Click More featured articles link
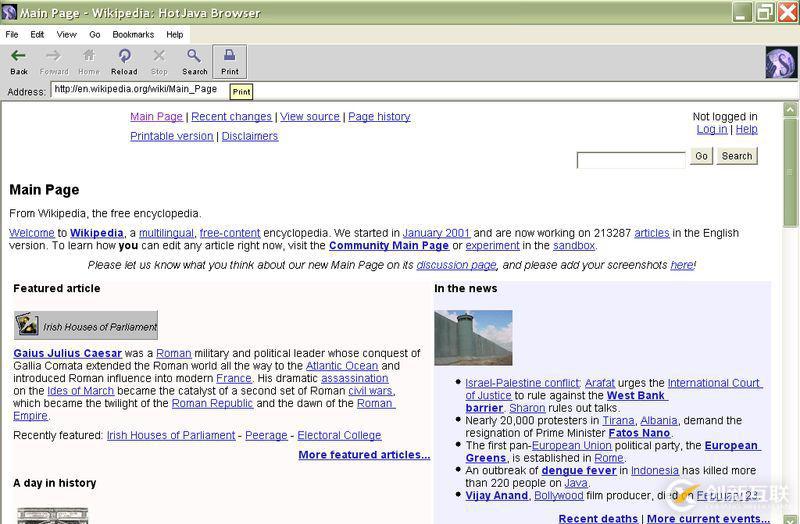This screenshot has height=524, width=800. [x=364, y=455]
